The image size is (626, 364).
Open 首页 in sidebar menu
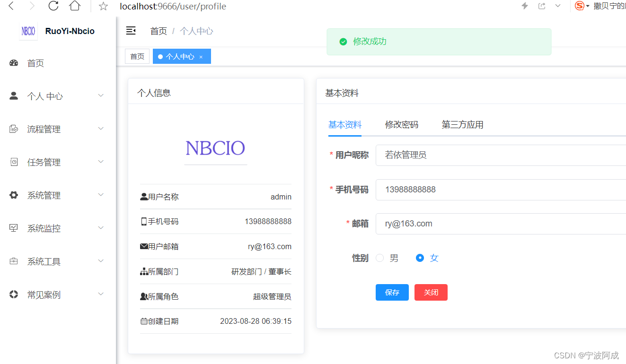pyautogui.click(x=58, y=63)
